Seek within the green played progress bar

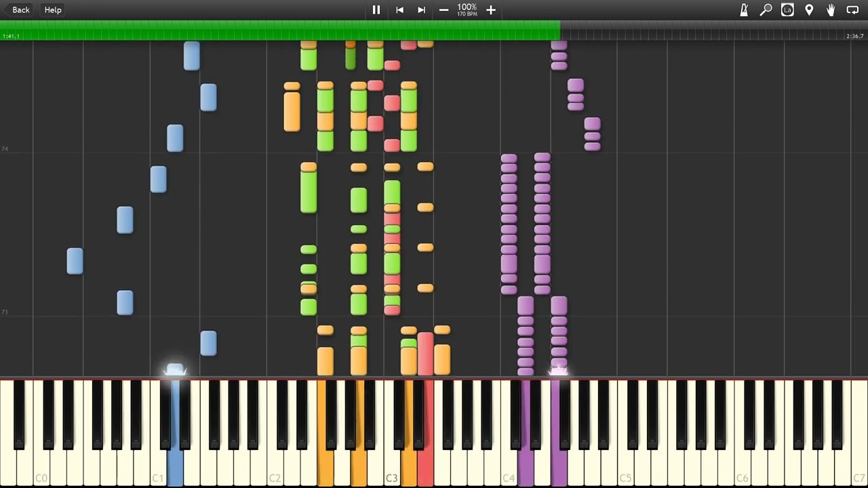point(280,30)
